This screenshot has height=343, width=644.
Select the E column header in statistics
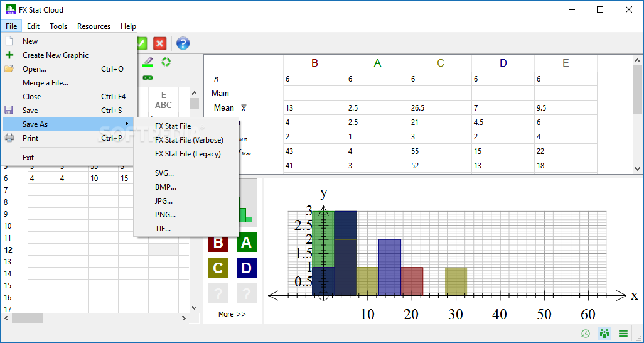pyautogui.click(x=566, y=63)
